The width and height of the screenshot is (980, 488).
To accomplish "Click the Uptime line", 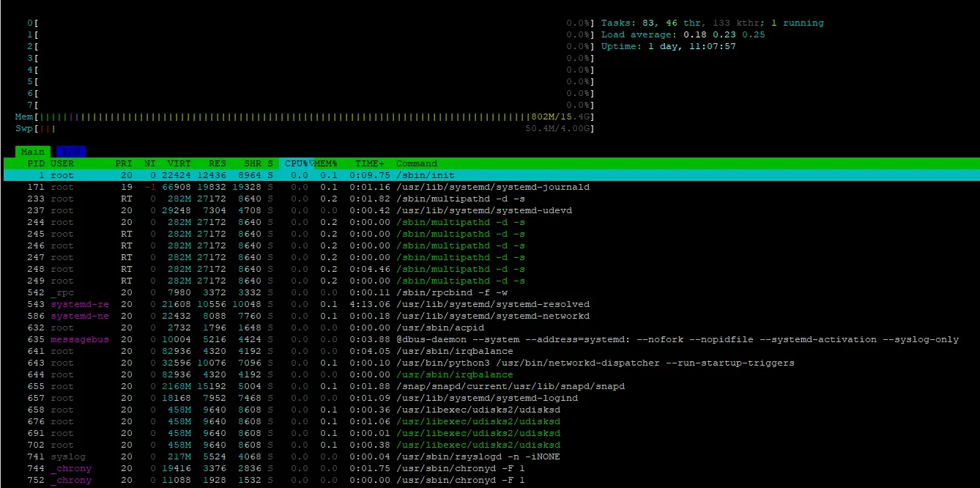I will click(x=668, y=46).
